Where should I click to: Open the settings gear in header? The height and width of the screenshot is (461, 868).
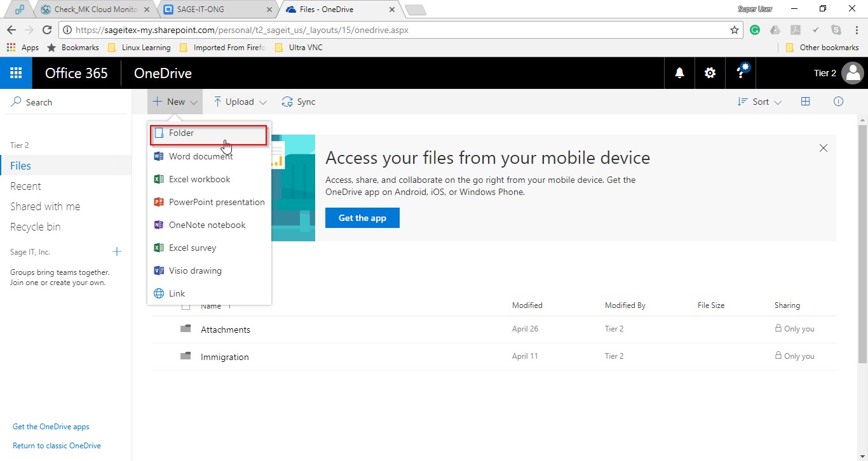tap(710, 73)
